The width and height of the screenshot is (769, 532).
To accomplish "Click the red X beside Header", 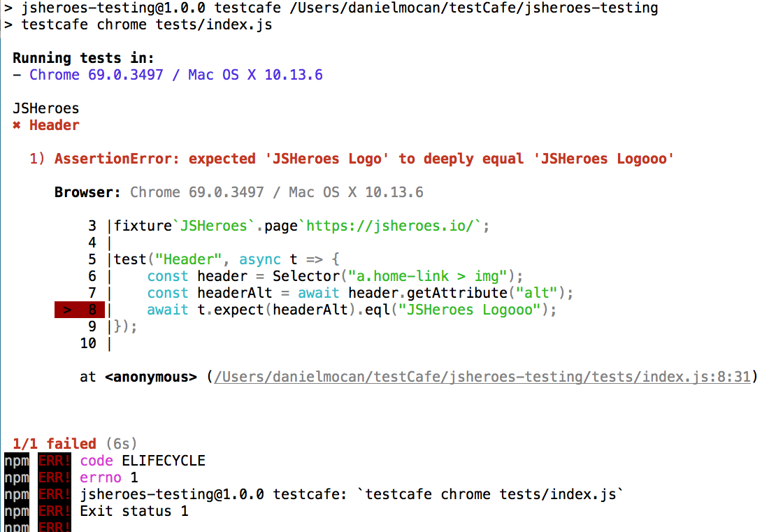I will pos(17,125).
